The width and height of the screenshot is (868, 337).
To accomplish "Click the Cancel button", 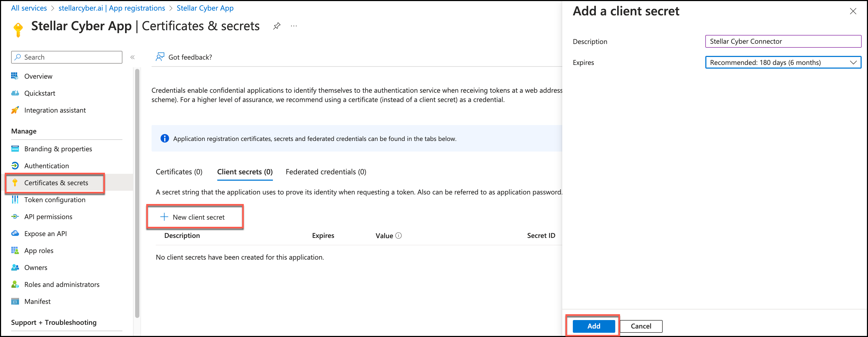I will point(641,326).
